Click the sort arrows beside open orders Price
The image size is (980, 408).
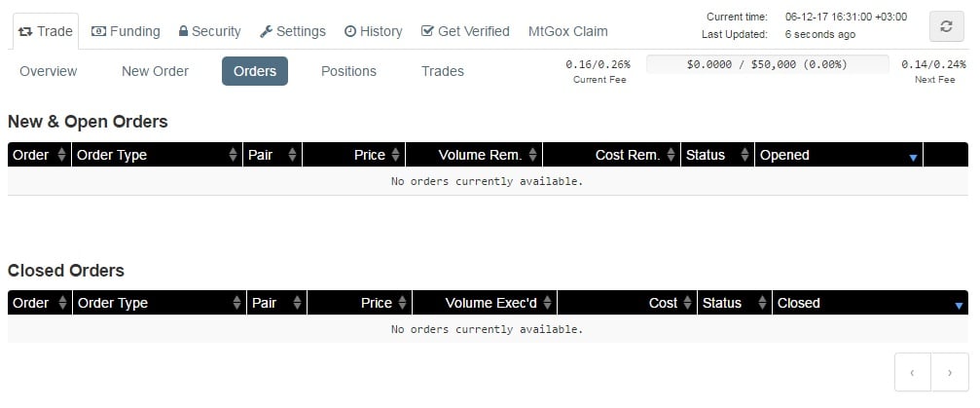pyautogui.click(x=396, y=155)
